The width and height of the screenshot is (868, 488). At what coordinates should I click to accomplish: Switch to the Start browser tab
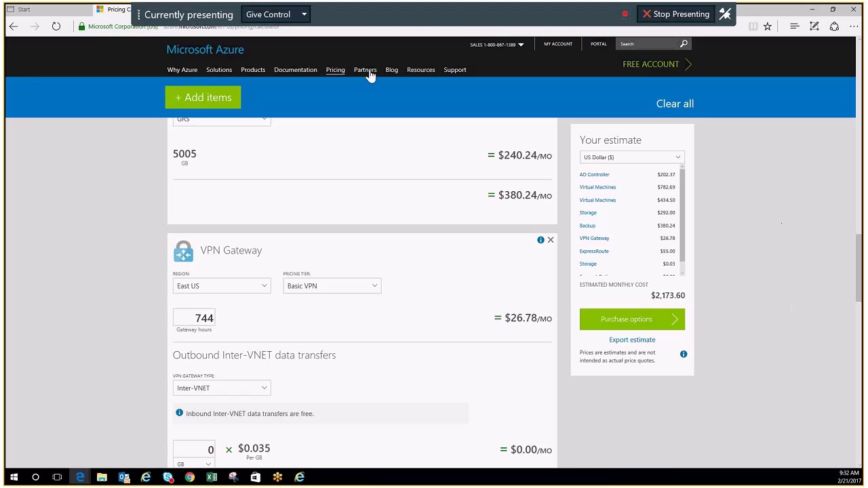click(x=47, y=9)
